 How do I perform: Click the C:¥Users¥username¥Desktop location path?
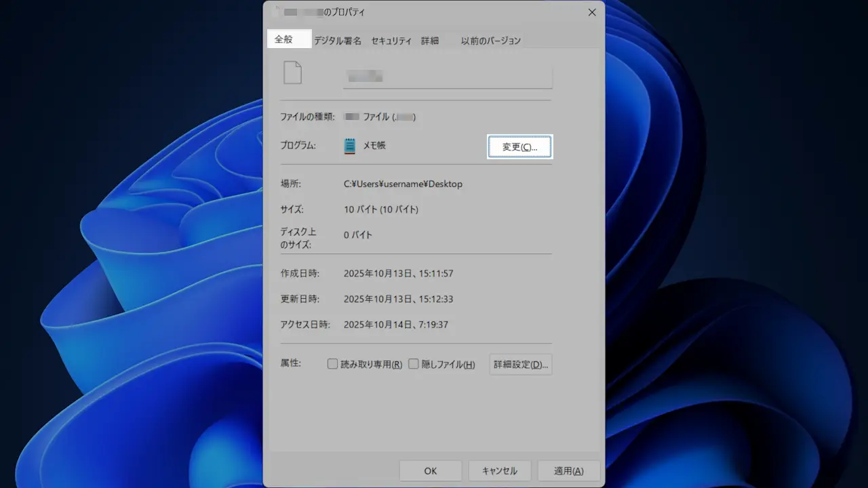point(403,184)
